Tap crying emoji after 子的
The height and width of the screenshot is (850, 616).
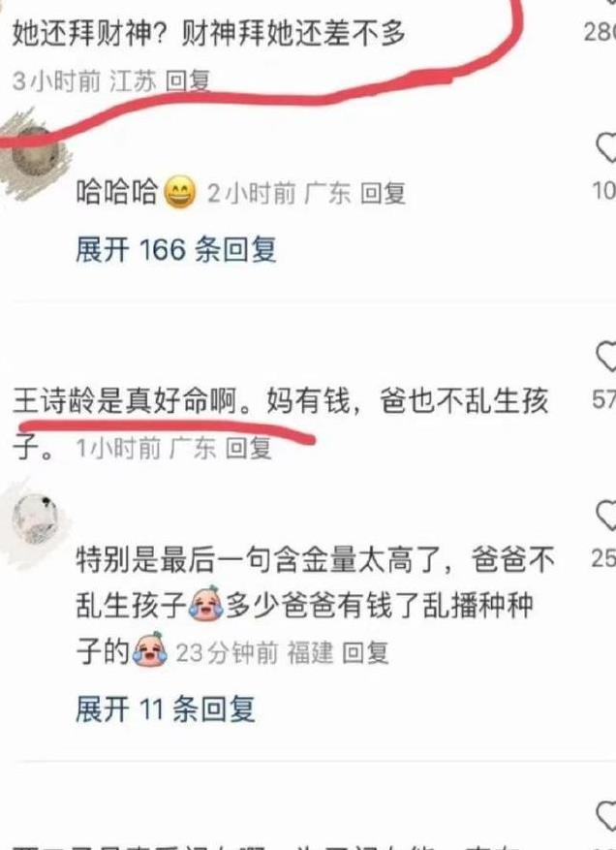(150, 649)
